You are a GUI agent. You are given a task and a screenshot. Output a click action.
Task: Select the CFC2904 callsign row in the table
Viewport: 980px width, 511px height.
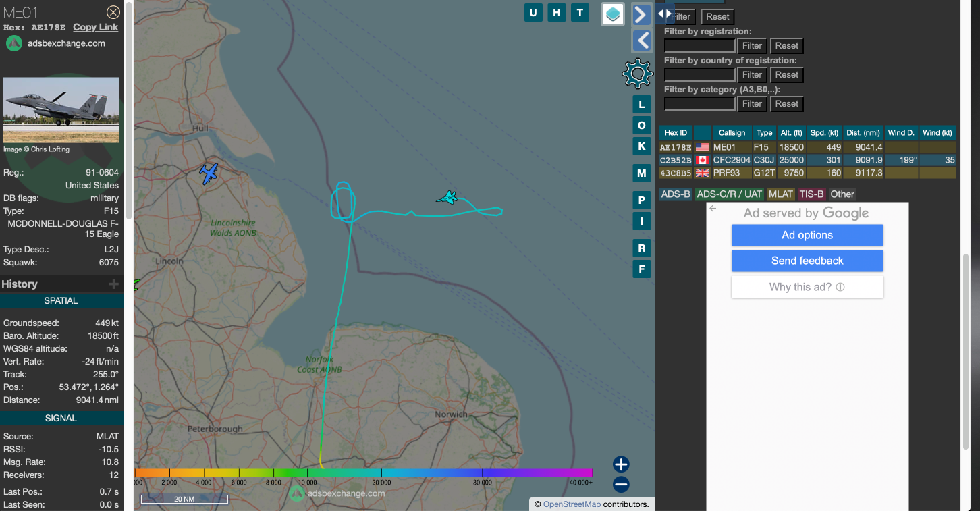pyautogui.click(x=808, y=160)
